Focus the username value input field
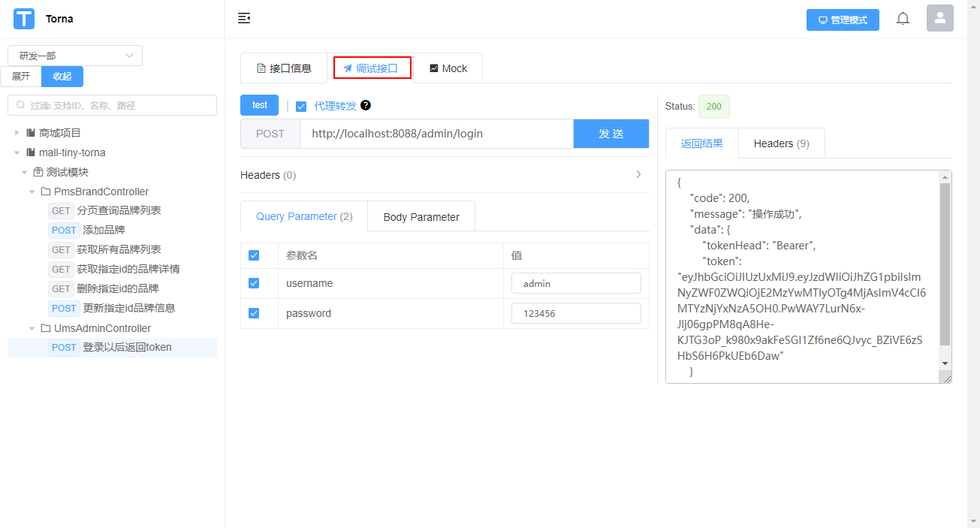 tap(576, 283)
